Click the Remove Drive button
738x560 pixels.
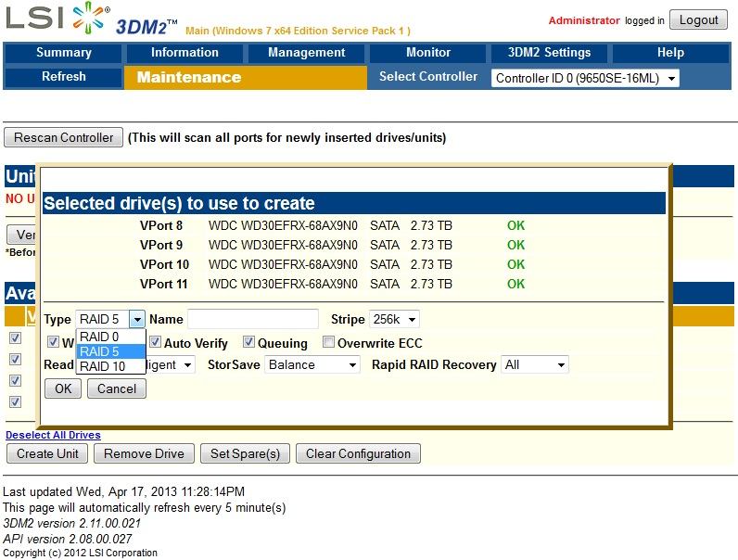click(144, 453)
